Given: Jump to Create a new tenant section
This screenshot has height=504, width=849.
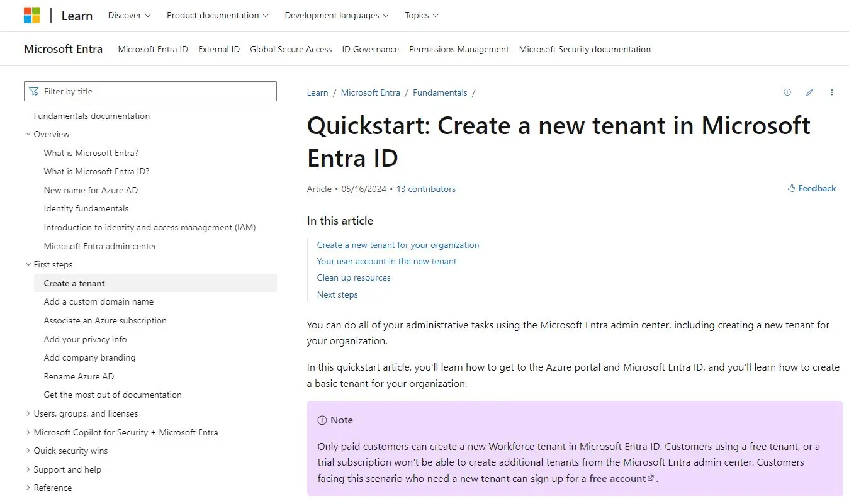Looking at the screenshot, I should coord(398,245).
